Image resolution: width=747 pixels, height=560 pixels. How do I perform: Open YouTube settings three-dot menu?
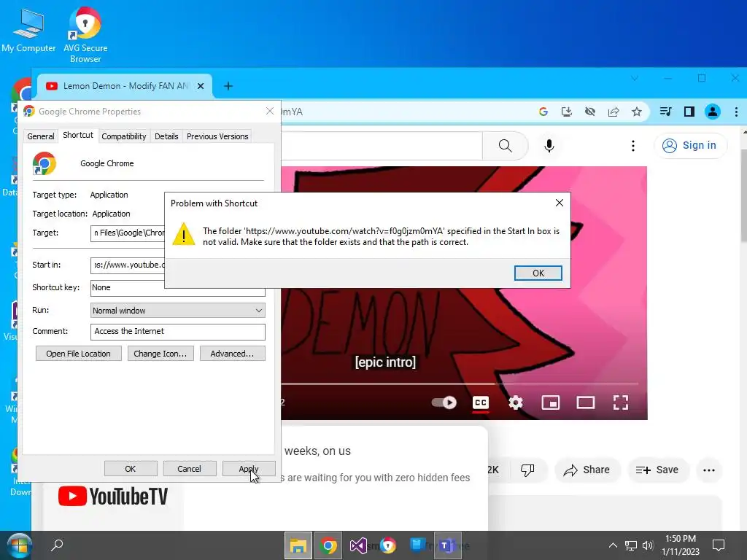632,146
